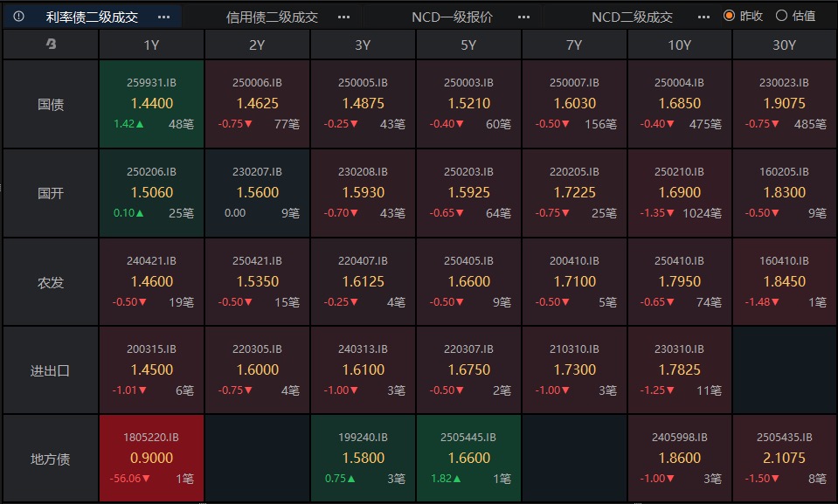Image resolution: width=838 pixels, height=504 pixels.
Task: Select the 进出口 row label
Action: coord(51,369)
